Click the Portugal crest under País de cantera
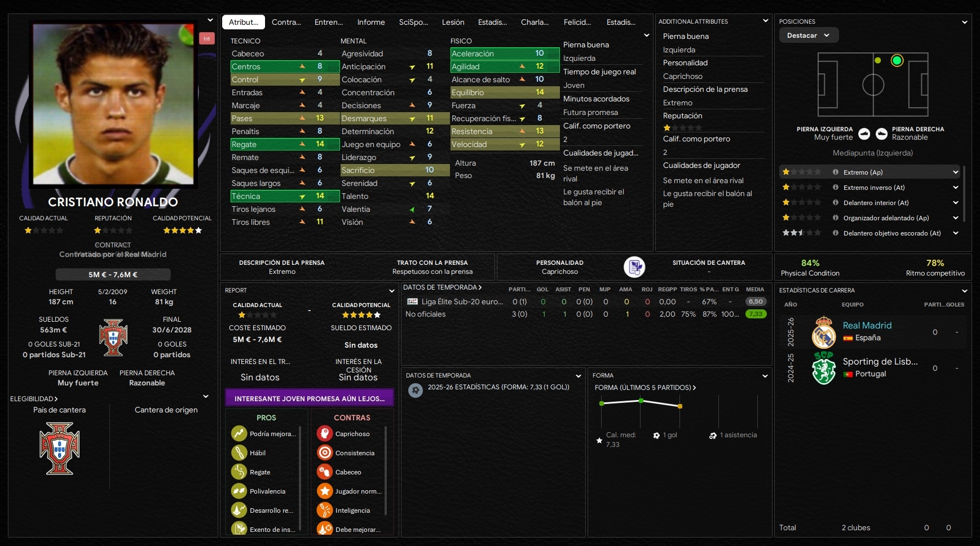Viewport: 980px width, 546px height. (x=60, y=449)
